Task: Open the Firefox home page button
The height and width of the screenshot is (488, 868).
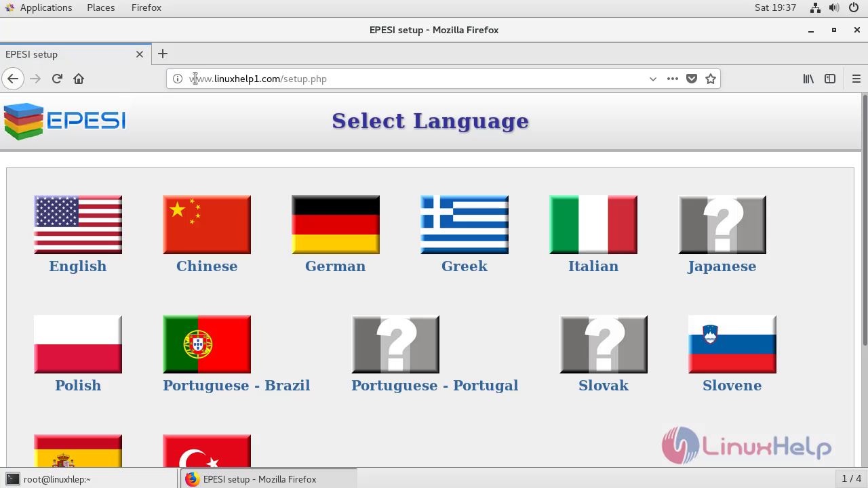Action: tap(79, 79)
